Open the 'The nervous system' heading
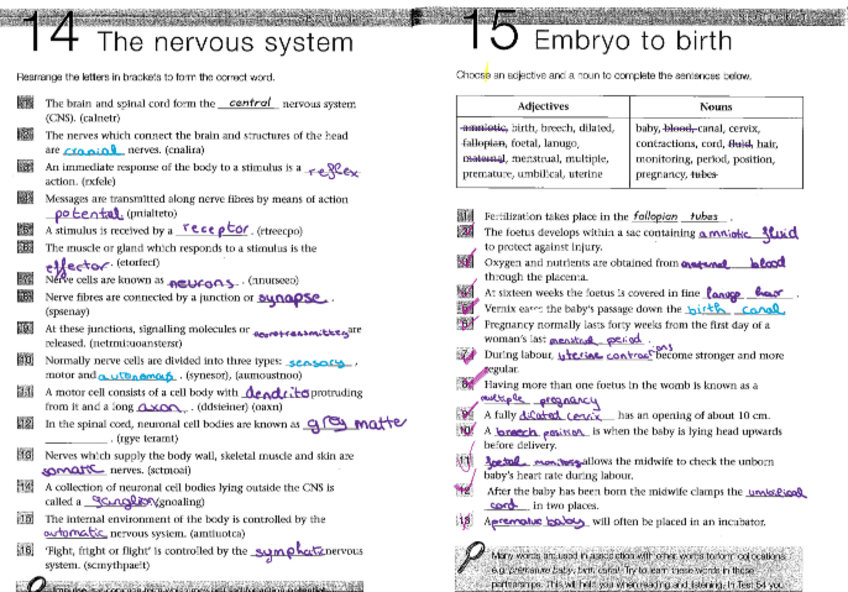Viewport: 848px width, 592px height. coord(225,42)
